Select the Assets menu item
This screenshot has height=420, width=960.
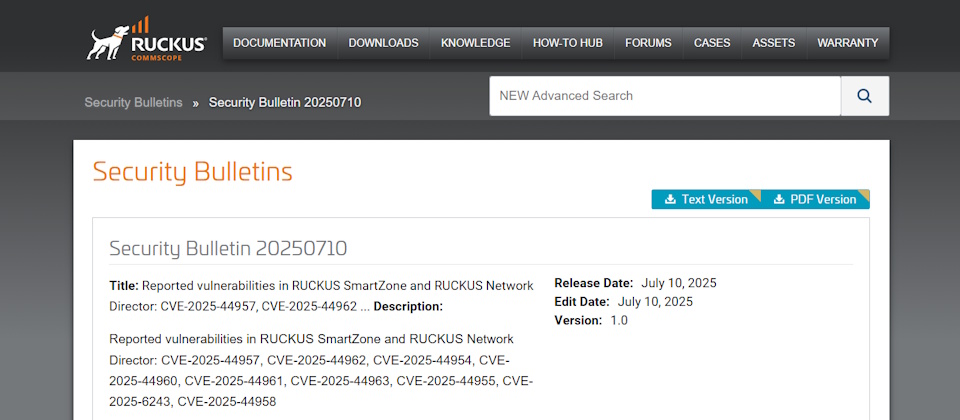click(x=773, y=43)
